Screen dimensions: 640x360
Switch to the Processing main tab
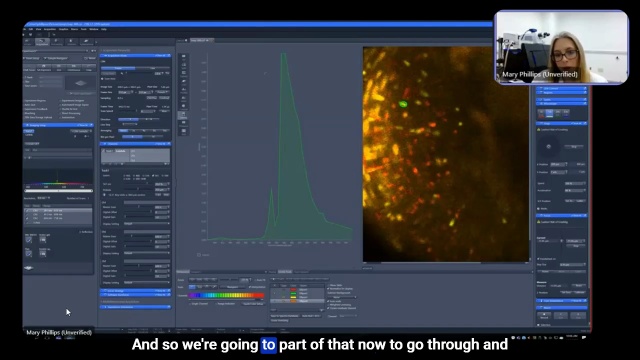click(x=57, y=42)
